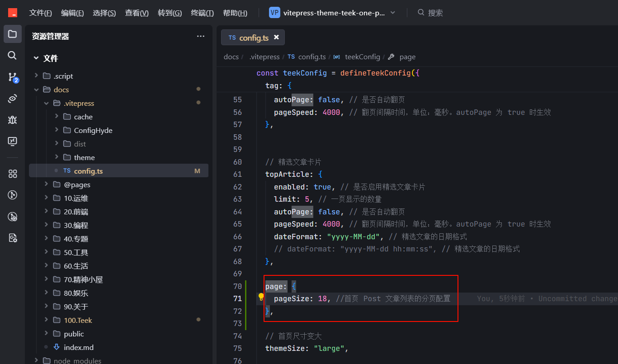Click the themeSize "large" string value

click(x=330, y=348)
